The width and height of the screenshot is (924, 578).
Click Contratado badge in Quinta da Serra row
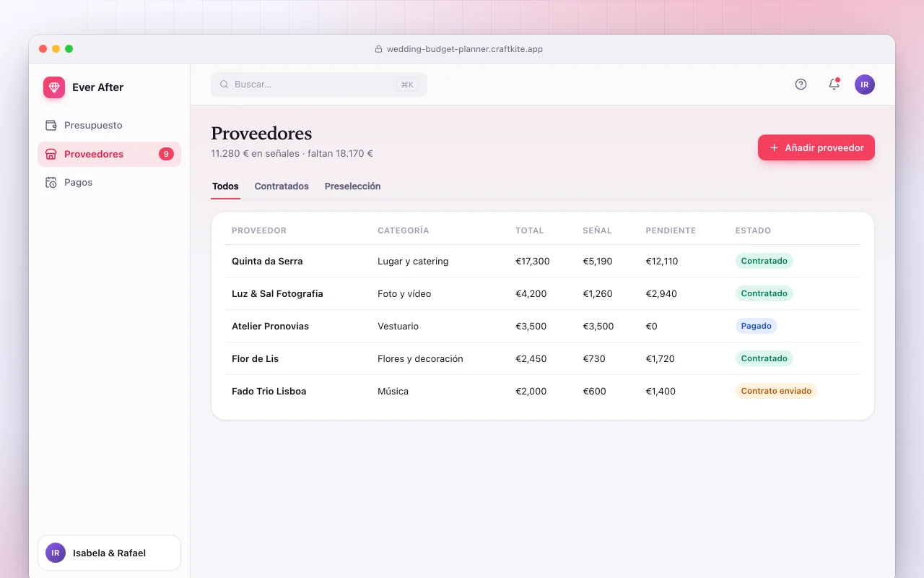764,261
